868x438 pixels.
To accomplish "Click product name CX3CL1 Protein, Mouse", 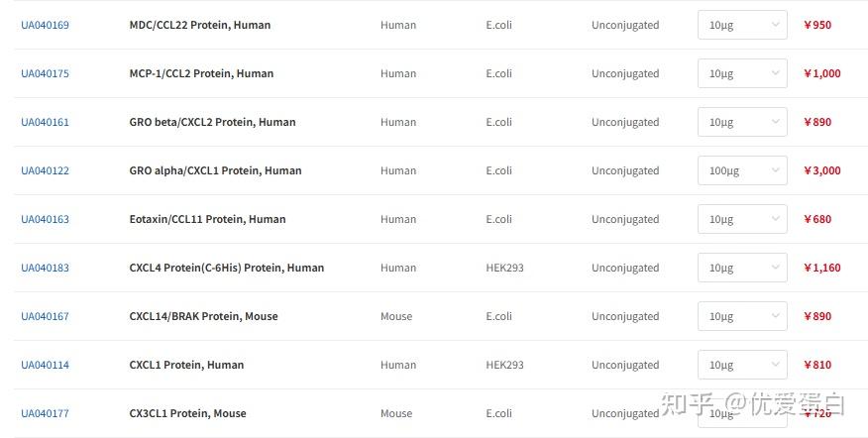I will point(187,413).
